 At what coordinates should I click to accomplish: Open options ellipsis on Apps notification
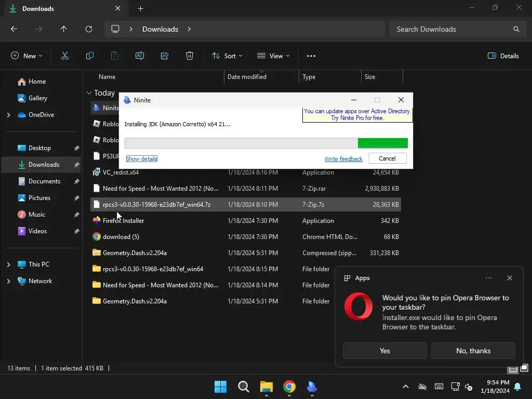pyautogui.click(x=488, y=278)
